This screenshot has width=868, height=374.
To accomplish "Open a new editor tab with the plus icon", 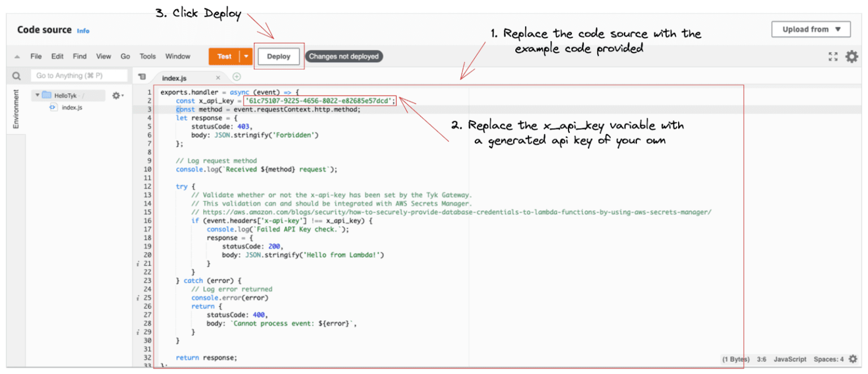I will click(237, 76).
